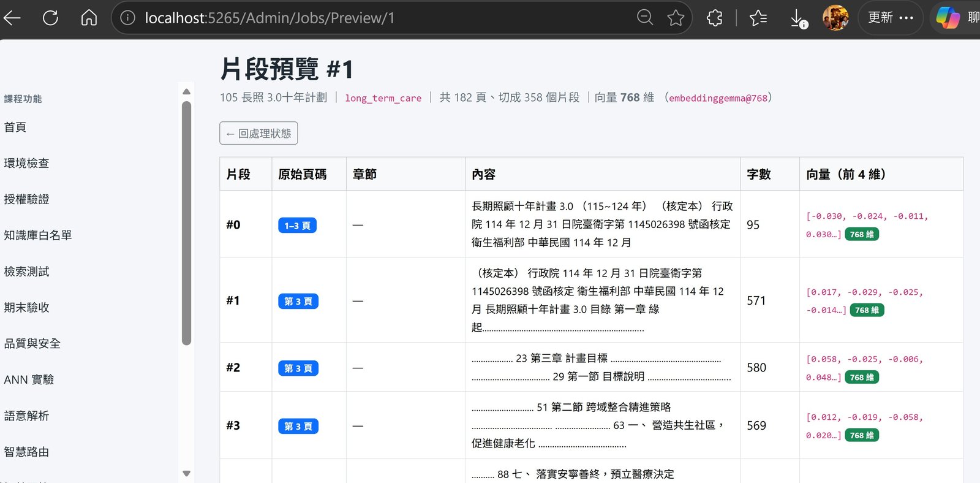Viewport: 980px width, 483px height.
Task: Click the 768 維 badge in row #3
Action: tap(862, 435)
